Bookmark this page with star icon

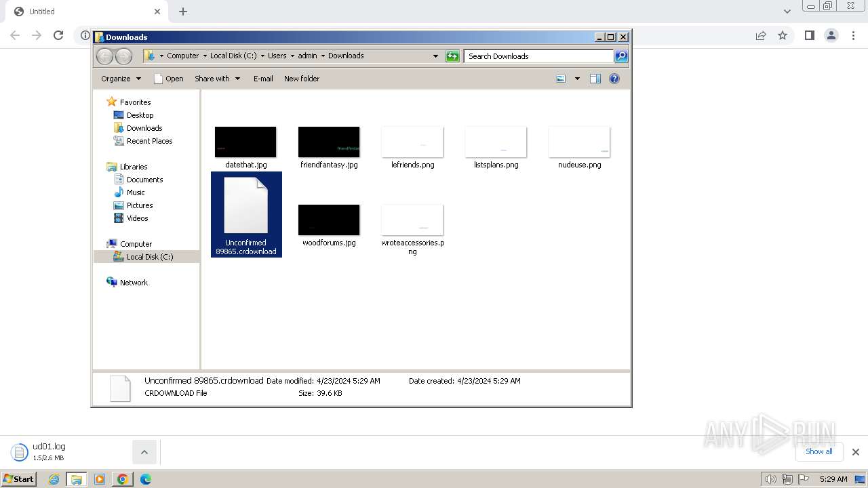783,35
